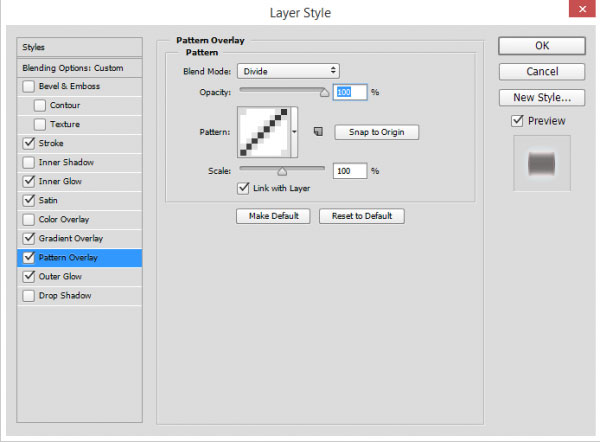Screen dimensions: 600x442
Task: Close the Layer Style dialog
Action: [x=582, y=9]
